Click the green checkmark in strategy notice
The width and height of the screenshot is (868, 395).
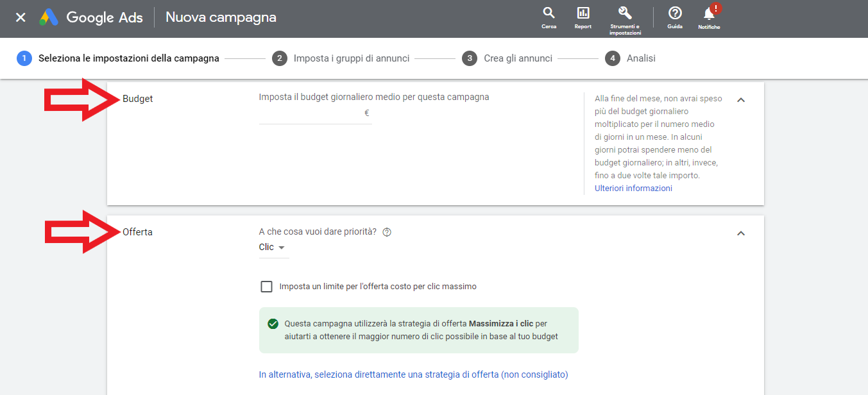pyautogui.click(x=273, y=324)
